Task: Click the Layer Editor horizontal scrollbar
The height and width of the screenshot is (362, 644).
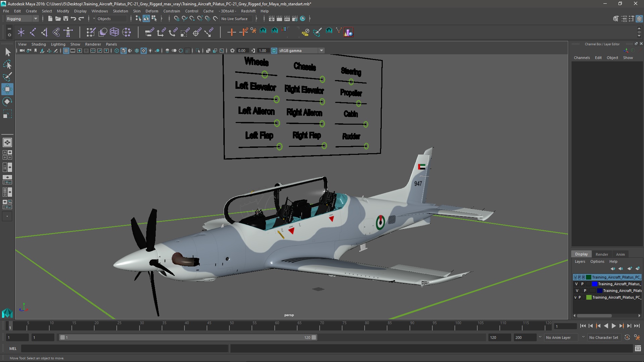Action: point(594,316)
